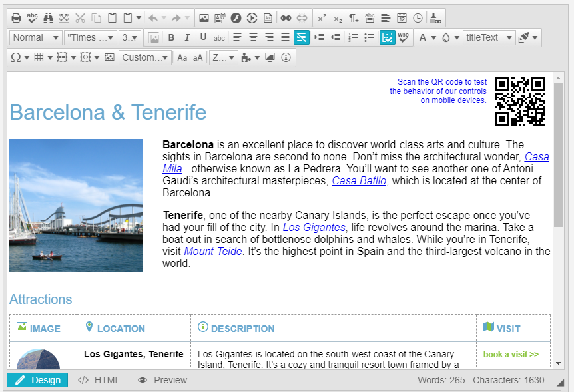
Task: Insert the current time with clock icon
Action: pos(418,18)
